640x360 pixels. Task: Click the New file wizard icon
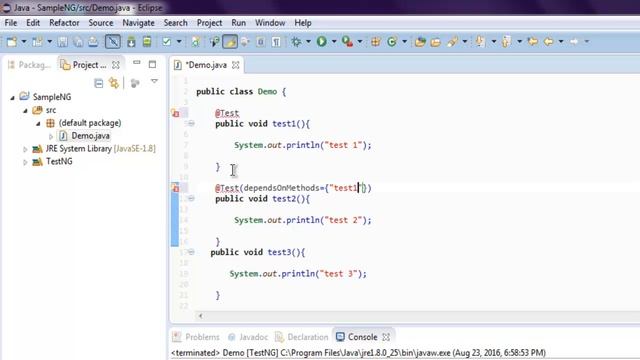point(12,41)
